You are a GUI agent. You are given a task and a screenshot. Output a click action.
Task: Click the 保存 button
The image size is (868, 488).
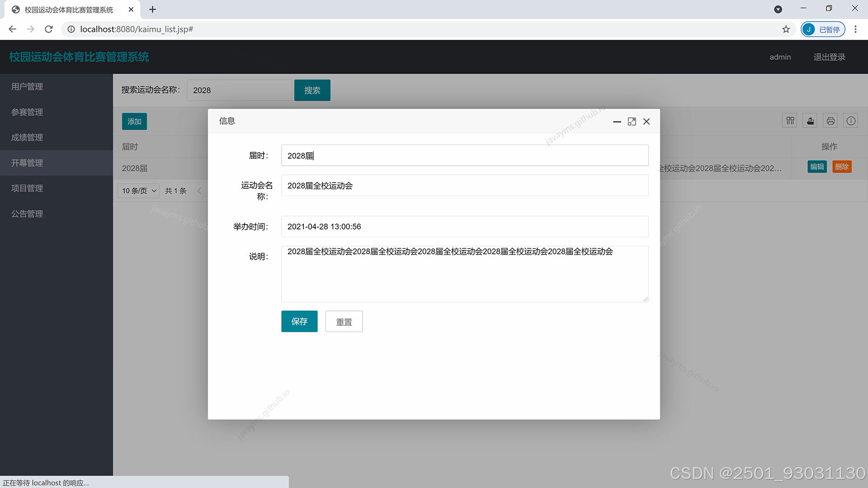[299, 321]
